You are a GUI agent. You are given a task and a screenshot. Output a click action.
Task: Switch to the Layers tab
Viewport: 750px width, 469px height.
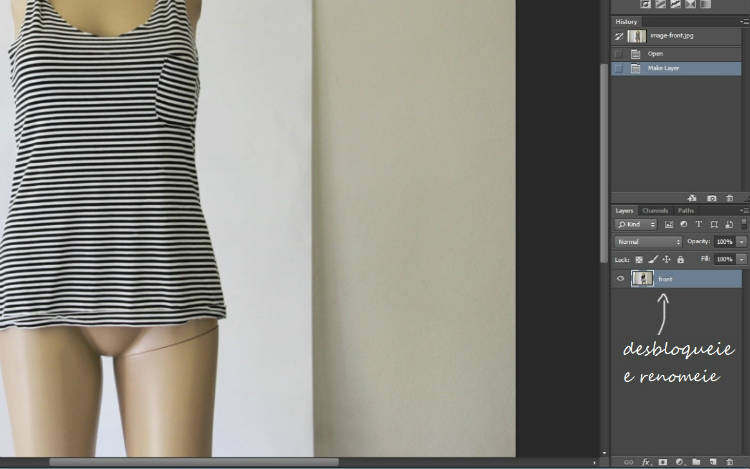click(x=624, y=210)
